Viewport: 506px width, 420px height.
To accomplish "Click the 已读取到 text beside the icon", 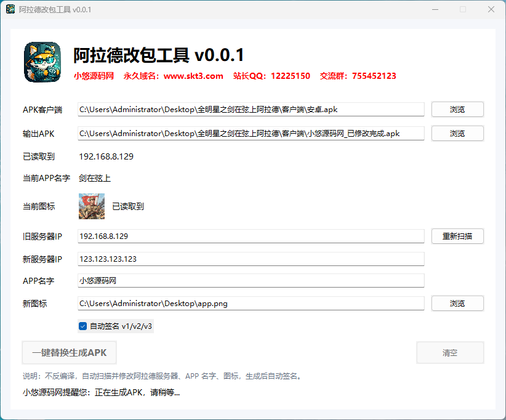I will point(128,206).
